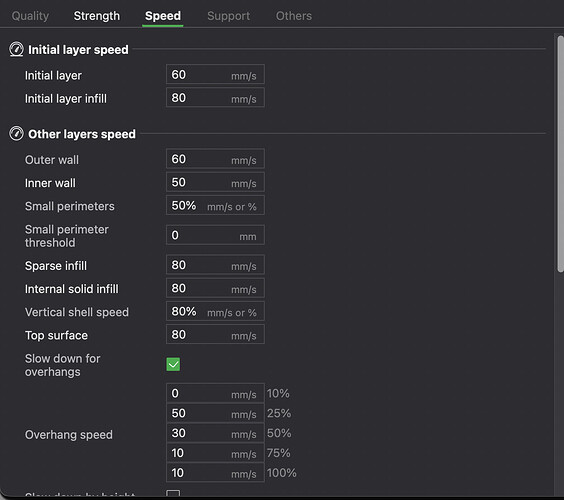564x500 pixels.
Task: Click the Other layers speed gauge icon
Action: pos(17,134)
